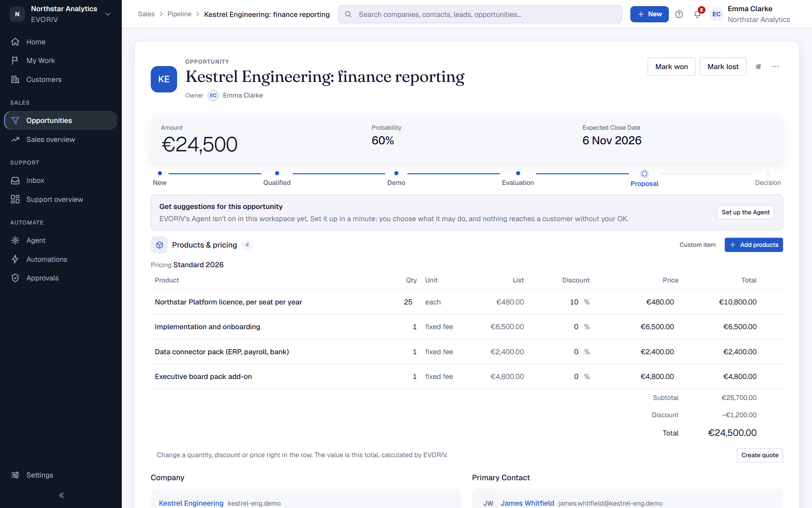Open the Home page from sidebar
This screenshot has height=508, width=812.
(x=61, y=42)
